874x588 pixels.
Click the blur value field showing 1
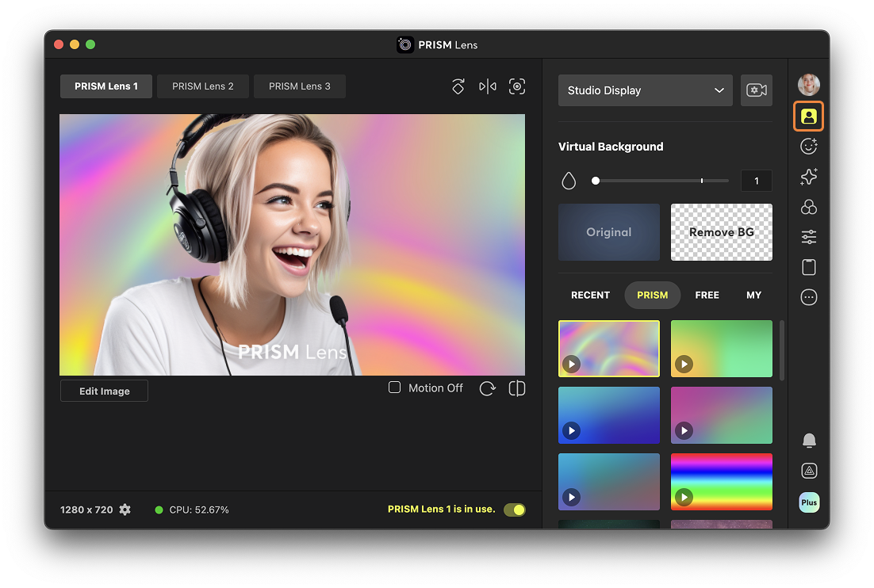tap(757, 181)
